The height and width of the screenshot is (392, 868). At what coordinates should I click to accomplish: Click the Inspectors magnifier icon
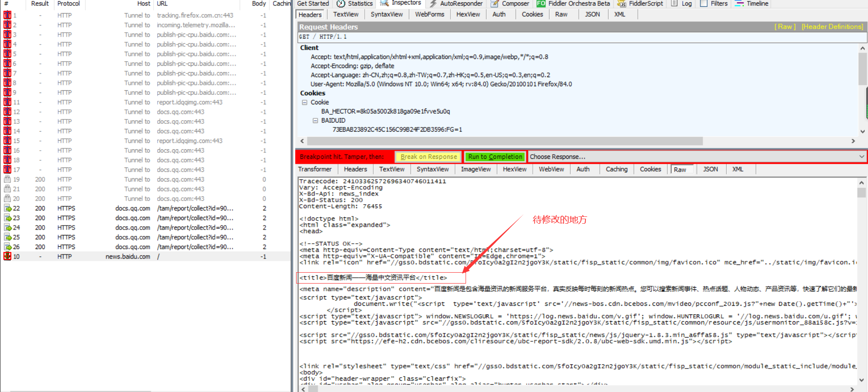[384, 3]
